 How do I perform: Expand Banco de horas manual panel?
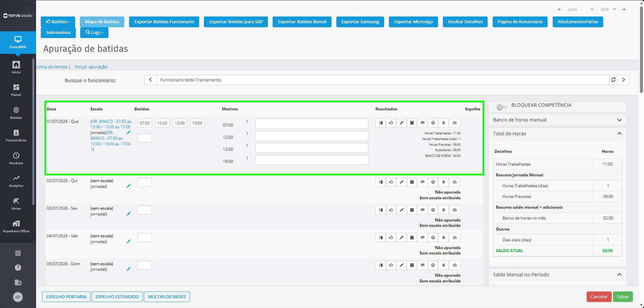(557, 120)
